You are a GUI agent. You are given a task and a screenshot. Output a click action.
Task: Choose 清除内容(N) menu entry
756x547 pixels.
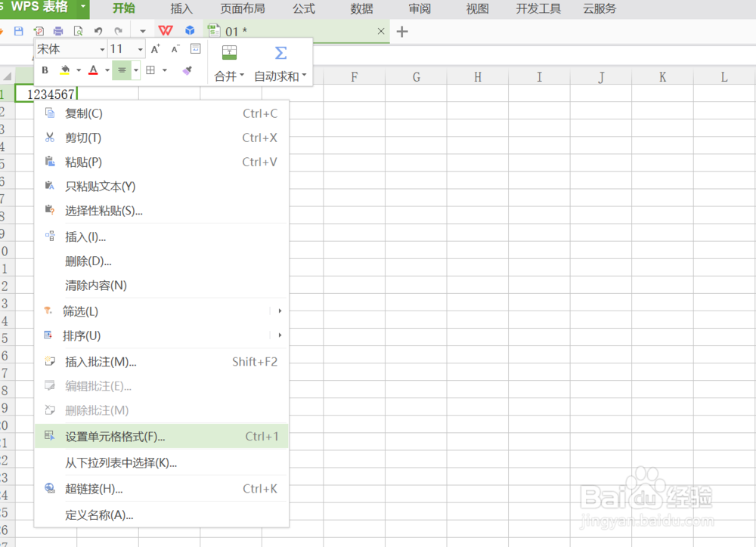tap(162, 286)
